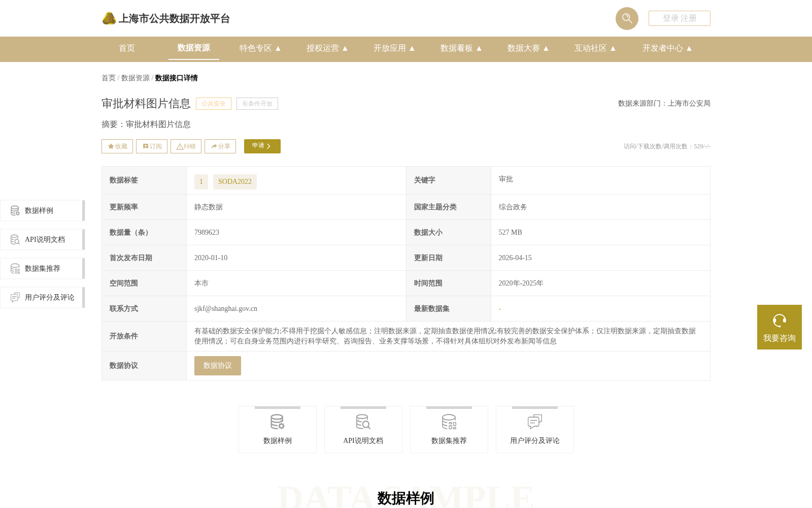The height and width of the screenshot is (508, 812).
Task: Click 数据来源部门：上海市公安局 text
Action: tap(664, 104)
